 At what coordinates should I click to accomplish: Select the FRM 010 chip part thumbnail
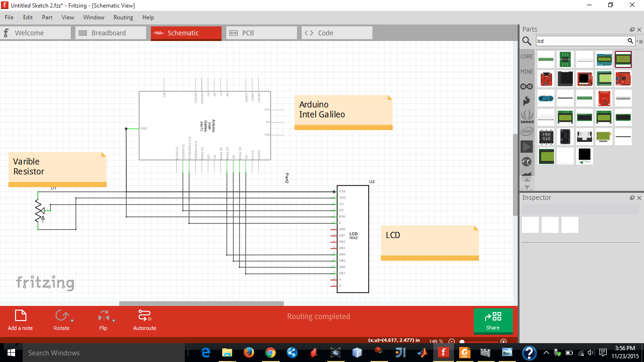point(546,137)
